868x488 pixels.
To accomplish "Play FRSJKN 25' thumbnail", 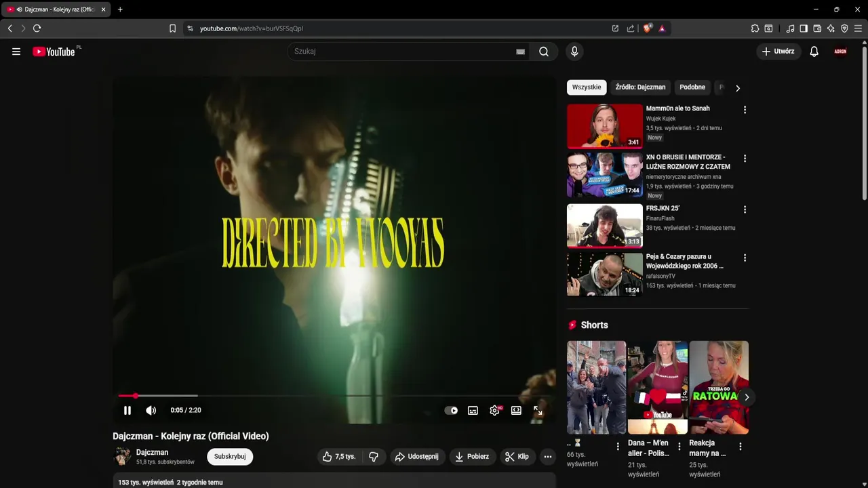I will click(x=605, y=226).
